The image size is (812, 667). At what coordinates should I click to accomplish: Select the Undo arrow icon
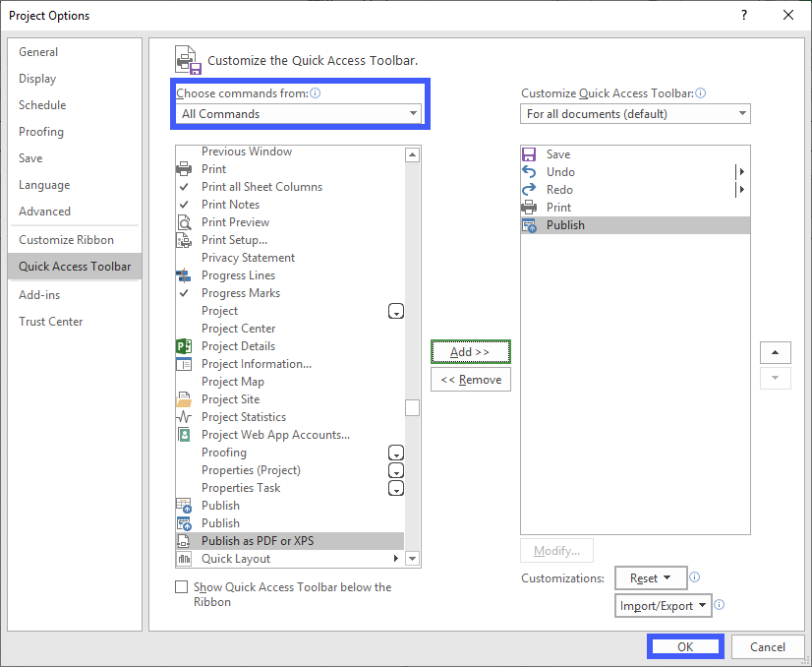click(529, 172)
